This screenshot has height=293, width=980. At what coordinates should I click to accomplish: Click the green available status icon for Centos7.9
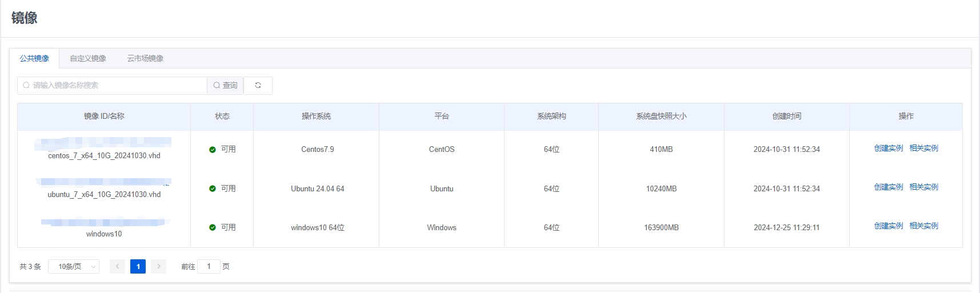[213, 150]
